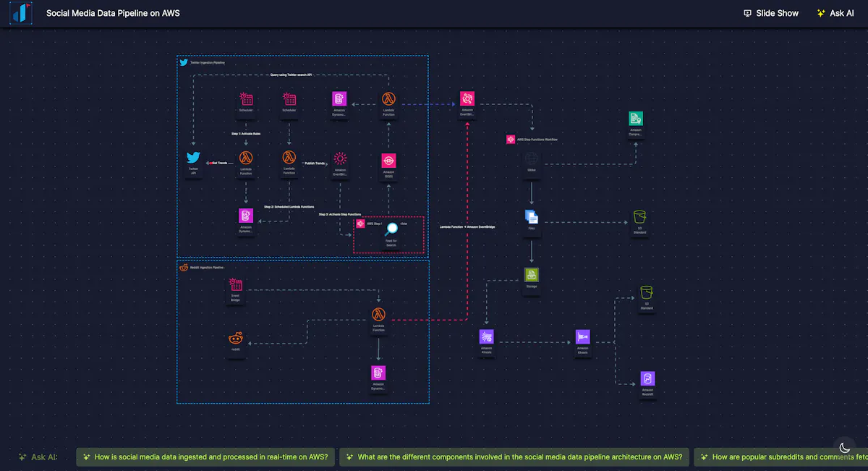Screen dimensions: 868x471
Task: Open the Ask AI panel from the header
Action: [x=835, y=13]
